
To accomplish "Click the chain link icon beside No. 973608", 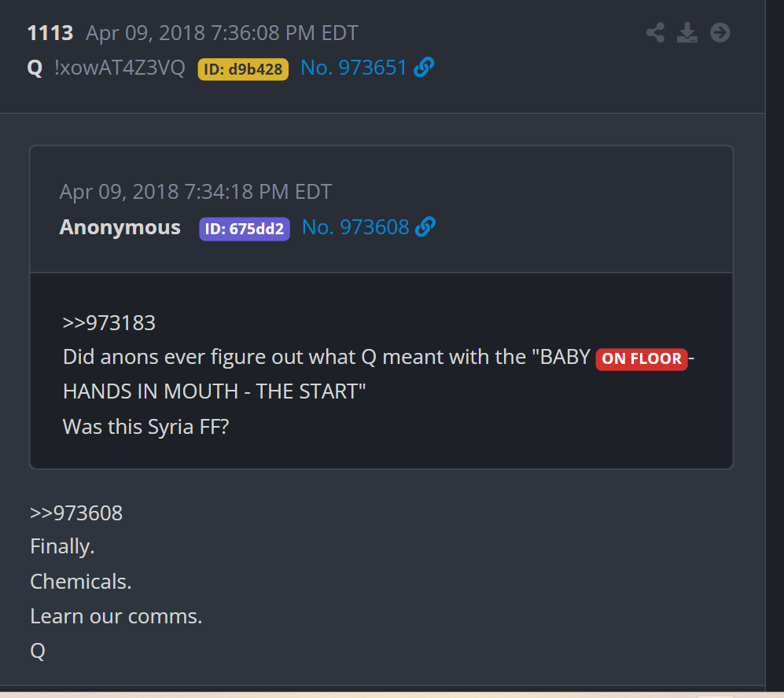I will point(425,227).
